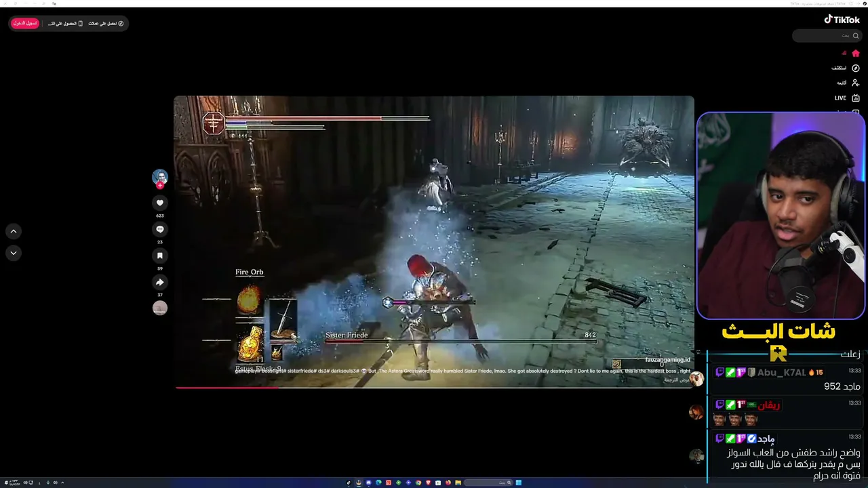868x488 pixels.
Task: Share the video with arrow icon
Action: point(160,282)
